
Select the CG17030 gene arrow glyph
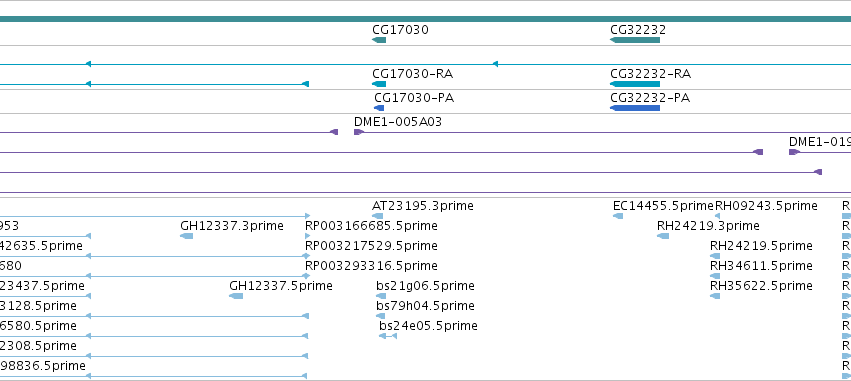click(x=379, y=40)
